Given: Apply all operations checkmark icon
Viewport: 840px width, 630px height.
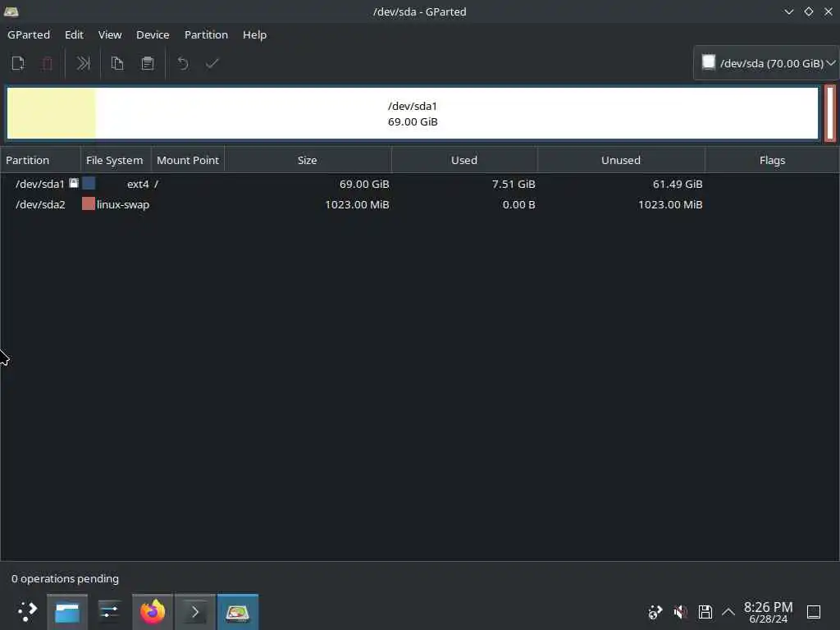Looking at the screenshot, I should point(212,64).
